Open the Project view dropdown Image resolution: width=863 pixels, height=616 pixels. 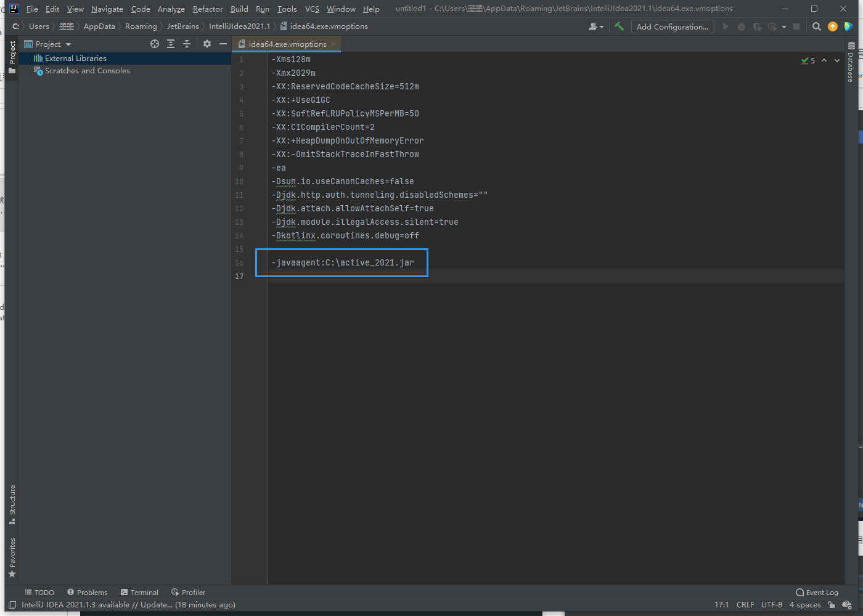54,44
